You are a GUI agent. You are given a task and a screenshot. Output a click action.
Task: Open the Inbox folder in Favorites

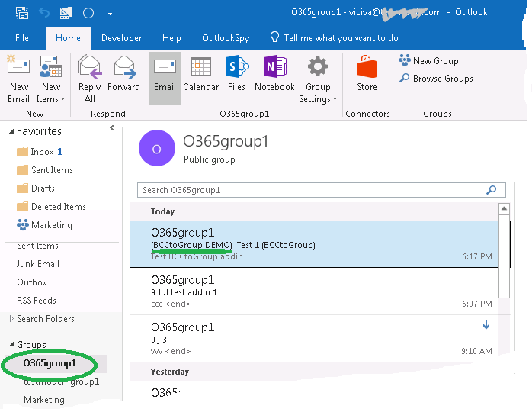(40, 152)
